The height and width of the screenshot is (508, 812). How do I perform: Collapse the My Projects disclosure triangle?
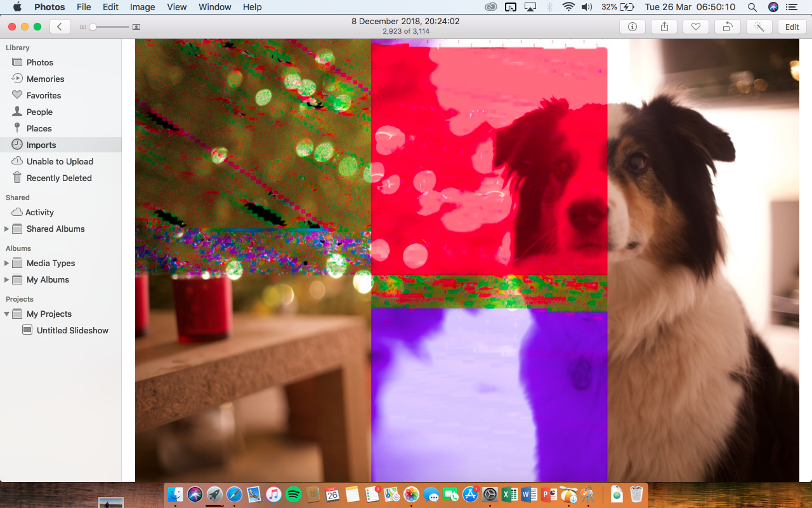(x=7, y=314)
